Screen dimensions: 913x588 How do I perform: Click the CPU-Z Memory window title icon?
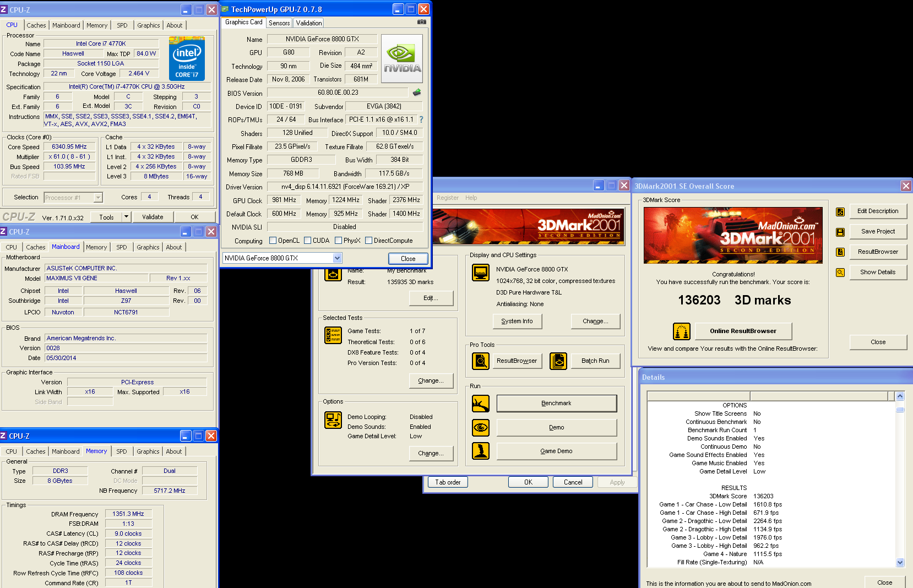tap(4, 435)
